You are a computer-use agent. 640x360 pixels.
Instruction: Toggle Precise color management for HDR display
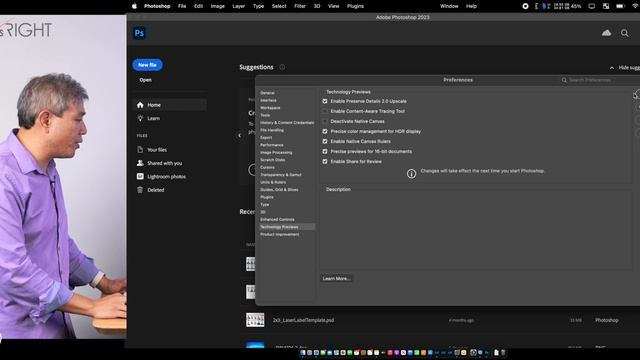pyautogui.click(x=325, y=131)
